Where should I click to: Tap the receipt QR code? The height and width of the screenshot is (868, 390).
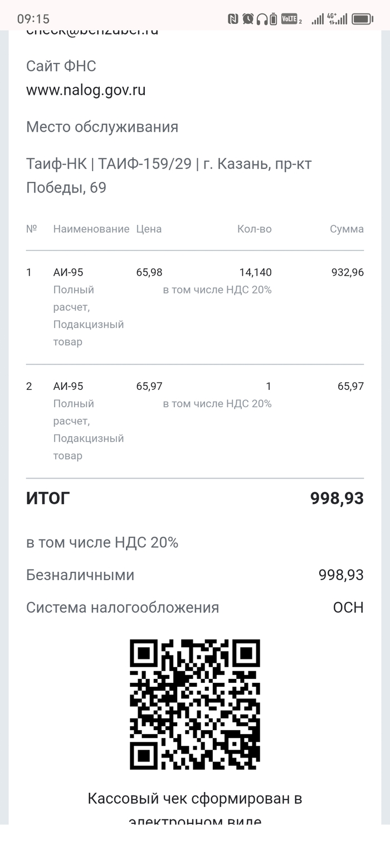(195, 704)
